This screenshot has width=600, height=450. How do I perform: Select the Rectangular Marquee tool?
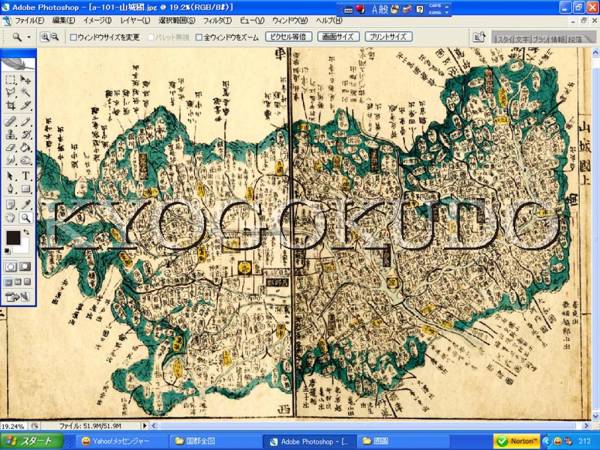[x=11, y=80]
